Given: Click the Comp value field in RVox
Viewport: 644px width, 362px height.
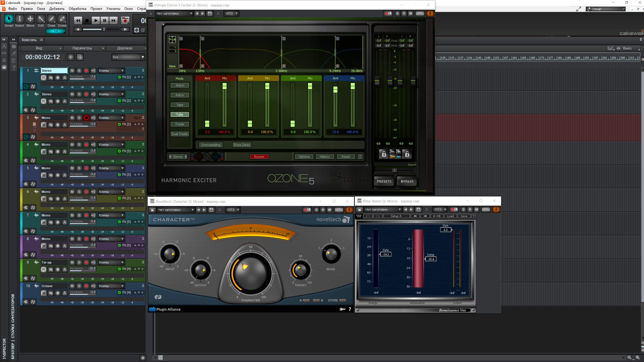Looking at the screenshot, I should [x=431, y=259].
